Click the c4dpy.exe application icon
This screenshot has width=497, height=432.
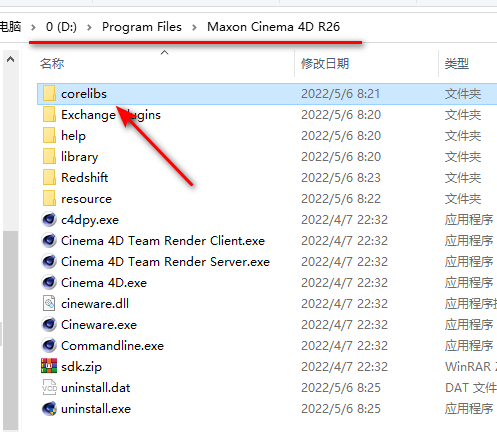(49, 220)
